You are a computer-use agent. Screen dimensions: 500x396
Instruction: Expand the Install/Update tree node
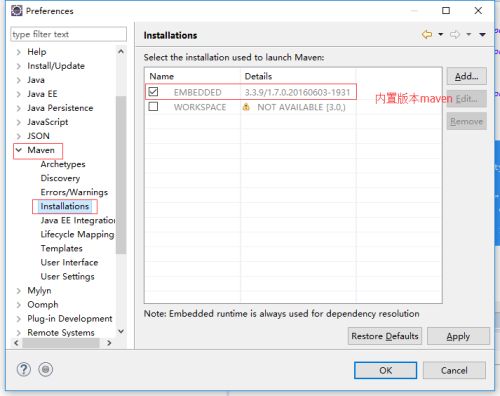click(19, 66)
